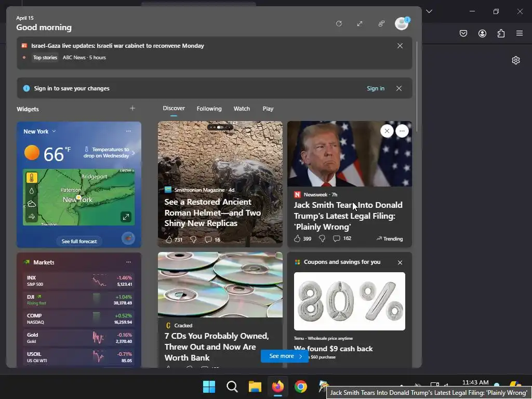Click the Sign in link

click(x=375, y=88)
